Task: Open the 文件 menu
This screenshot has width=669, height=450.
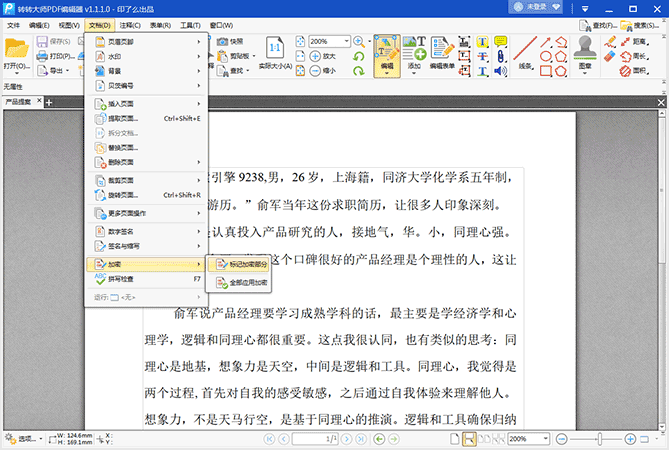Action: tap(13, 26)
